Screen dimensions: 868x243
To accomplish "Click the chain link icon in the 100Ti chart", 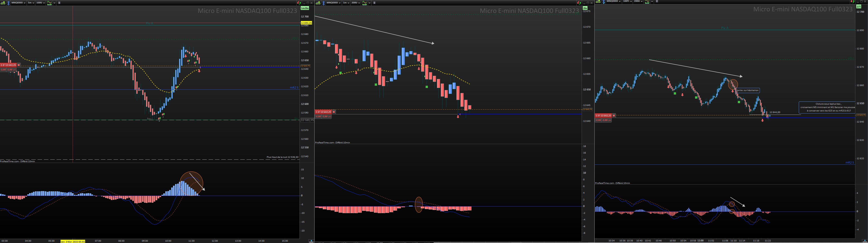I will [x=604, y=2].
